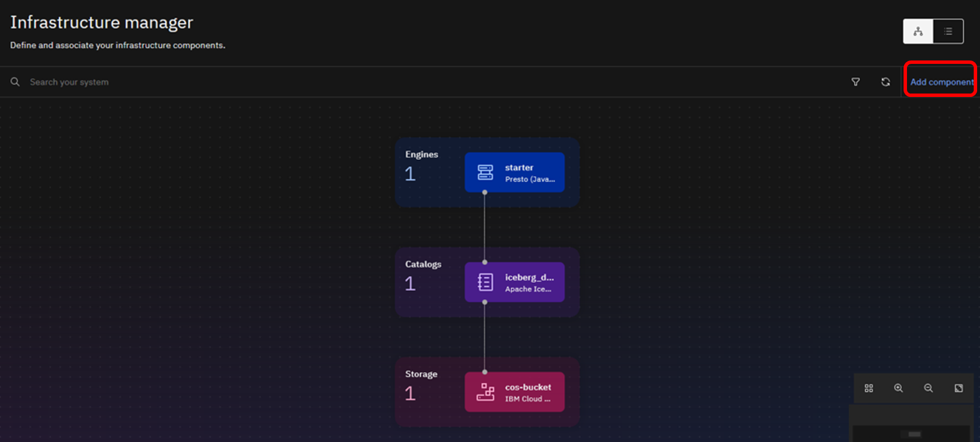
Task: Switch to list view
Action: pos(948,31)
